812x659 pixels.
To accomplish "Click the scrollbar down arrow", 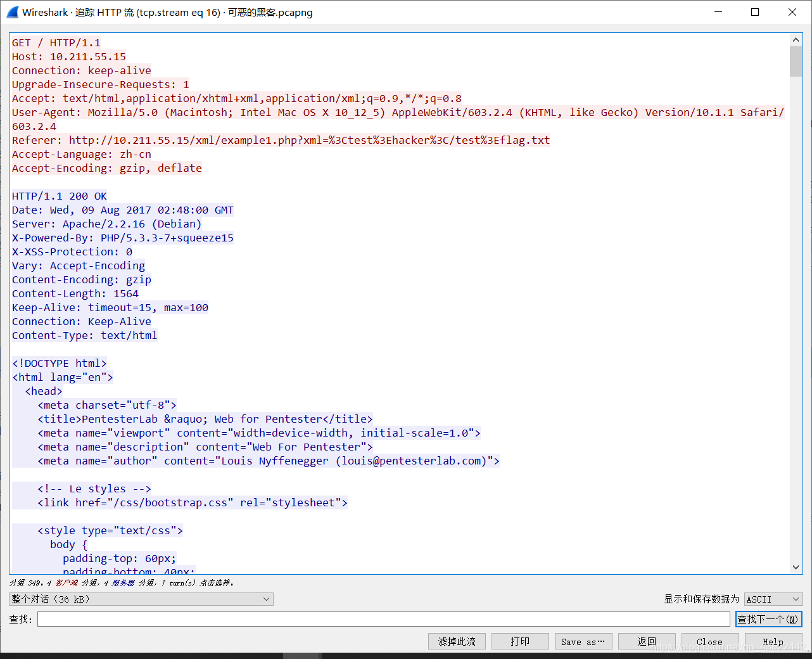I will click(x=796, y=567).
